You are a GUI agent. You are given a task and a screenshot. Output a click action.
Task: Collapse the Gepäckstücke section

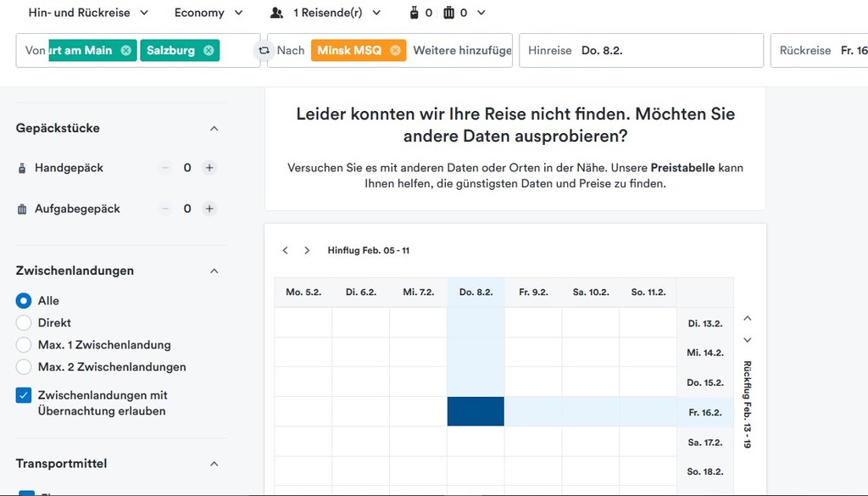214,129
